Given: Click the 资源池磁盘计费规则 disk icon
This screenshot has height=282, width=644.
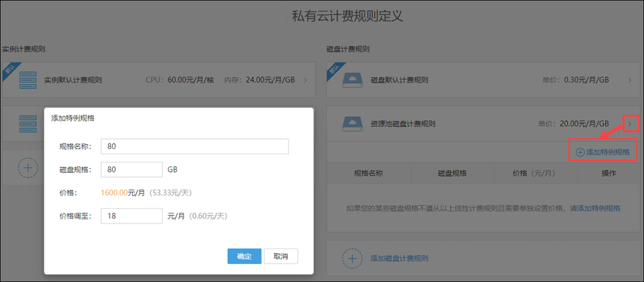Looking at the screenshot, I should (x=352, y=124).
